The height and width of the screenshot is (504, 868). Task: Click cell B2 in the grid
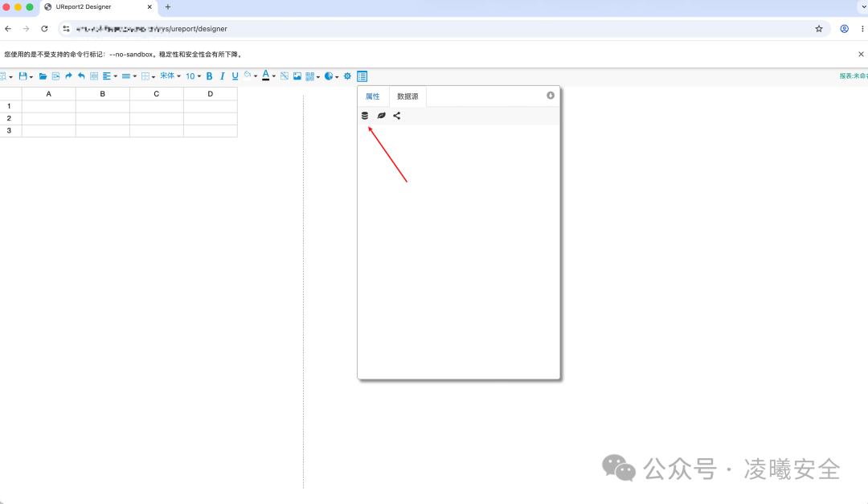[x=102, y=118]
